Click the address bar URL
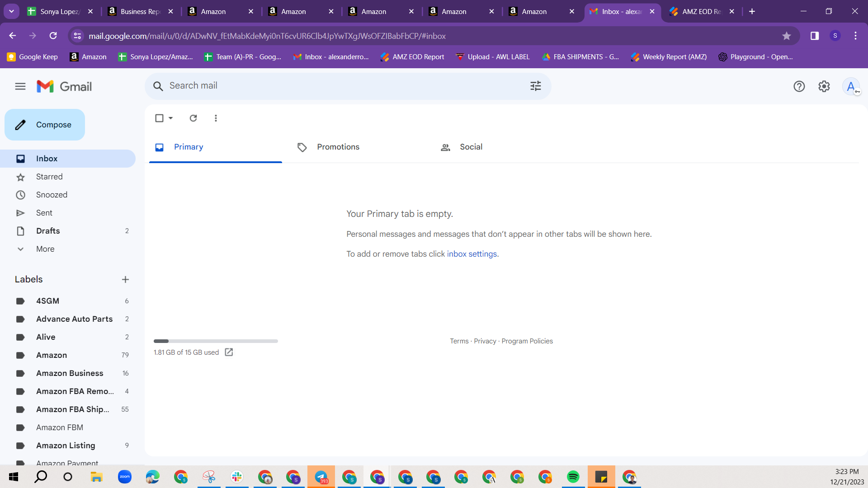This screenshot has height=488, width=868. point(267,36)
